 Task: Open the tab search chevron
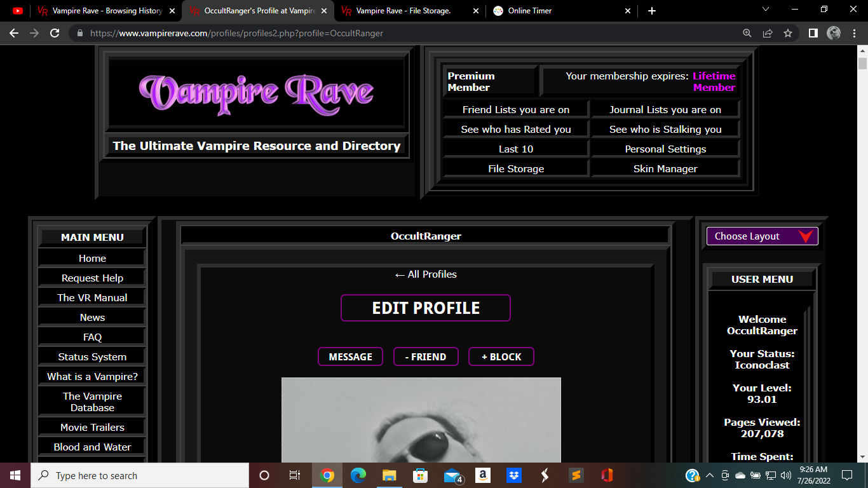765,10
